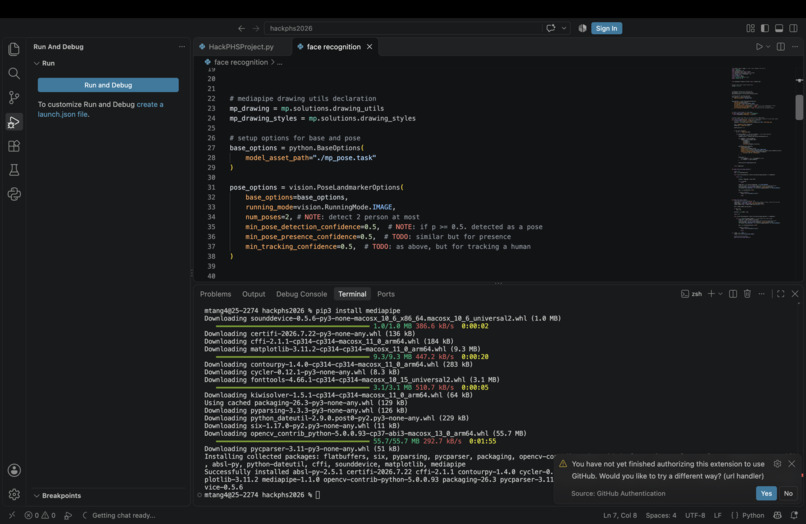Click the editor vertical scrollbar thumb
This screenshot has width=806, height=524.
coord(799,107)
